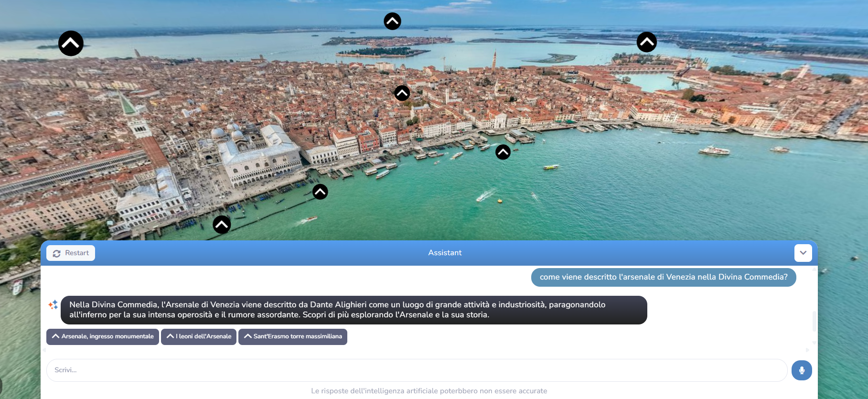The image size is (868, 399).
Task: Jump to I leoni dell'Arsenale
Action: (x=199, y=336)
